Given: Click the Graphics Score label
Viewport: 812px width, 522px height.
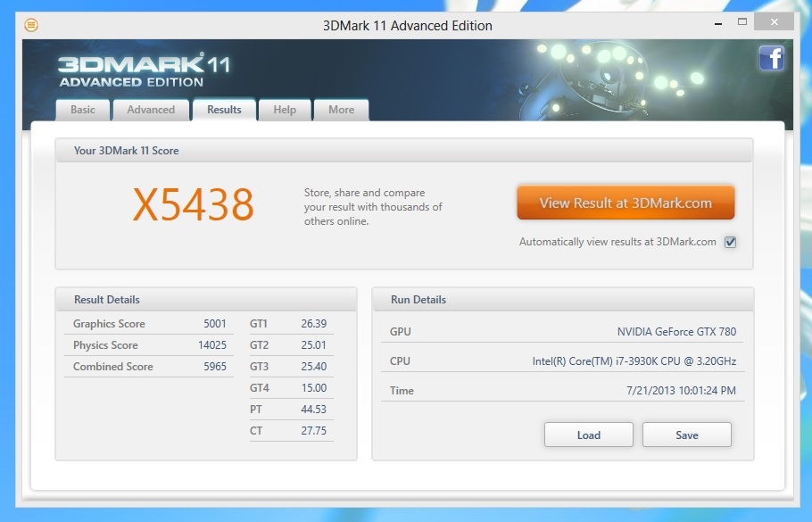Looking at the screenshot, I should [109, 324].
